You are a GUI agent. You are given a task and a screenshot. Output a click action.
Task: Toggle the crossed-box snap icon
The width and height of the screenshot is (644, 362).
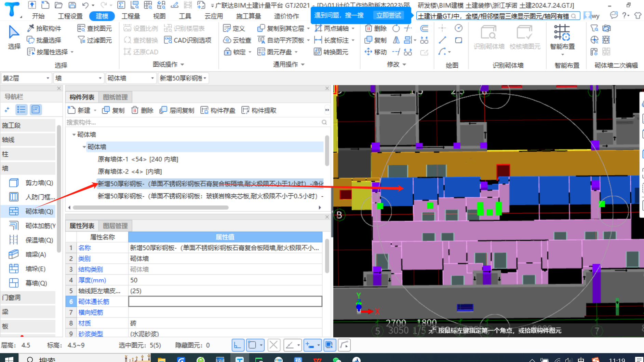(273, 345)
